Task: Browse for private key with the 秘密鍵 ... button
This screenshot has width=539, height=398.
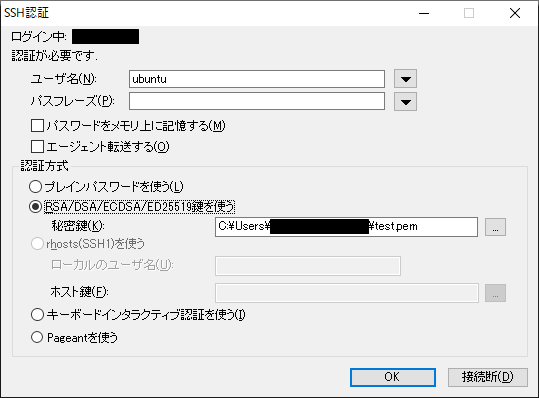Action: click(x=495, y=227)
